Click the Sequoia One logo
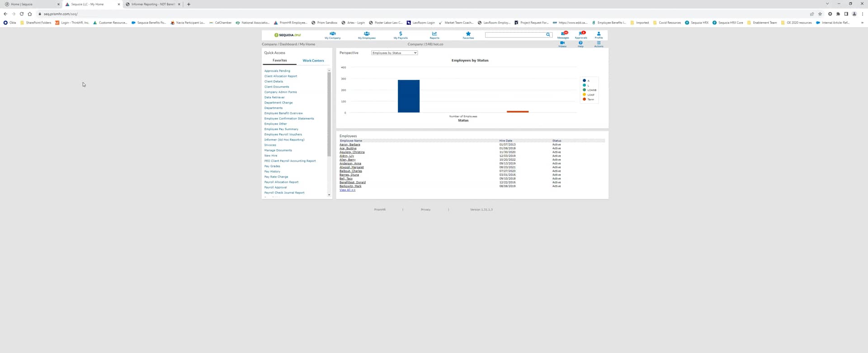The height and width of the screenshot is (353, 868). 288,35
